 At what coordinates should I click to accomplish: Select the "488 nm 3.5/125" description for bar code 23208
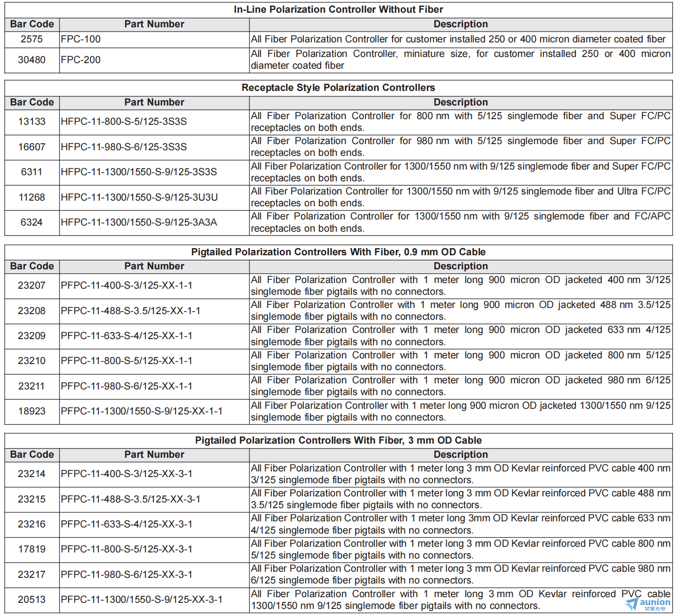click(x=460, y=311)
